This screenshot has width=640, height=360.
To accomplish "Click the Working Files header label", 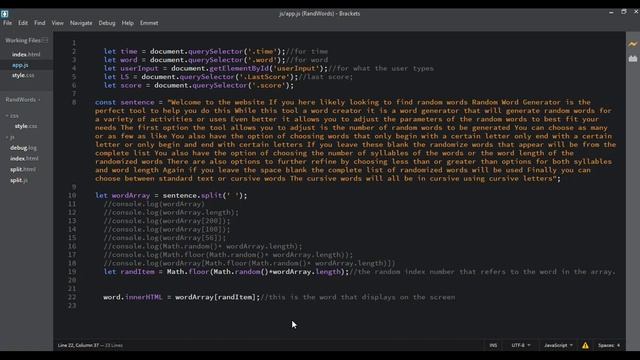I will pyautogui.click(x=22, y=40).
